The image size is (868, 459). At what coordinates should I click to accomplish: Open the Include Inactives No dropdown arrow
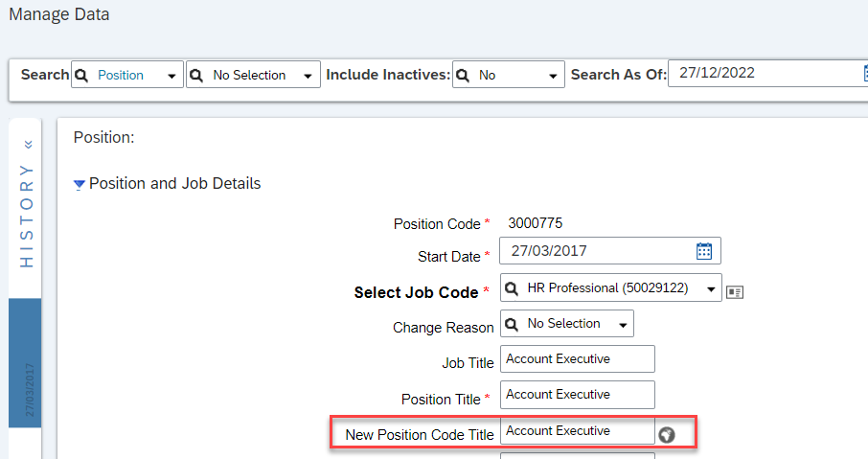click(553, 77)
